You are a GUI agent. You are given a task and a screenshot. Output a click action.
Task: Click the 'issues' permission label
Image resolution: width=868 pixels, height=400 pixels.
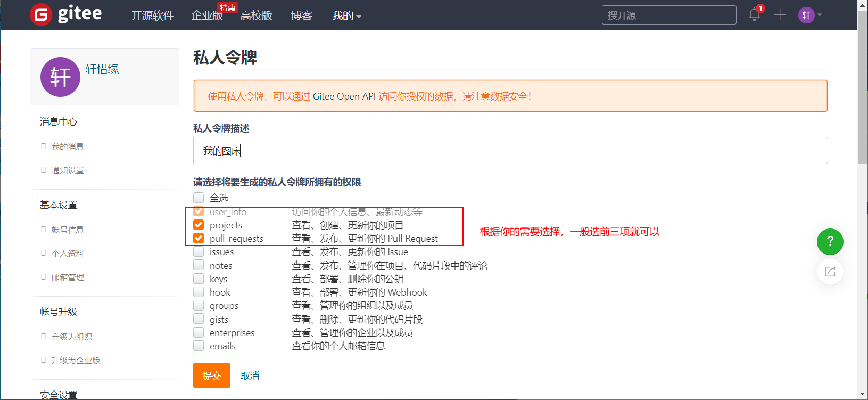click(222, 252)
